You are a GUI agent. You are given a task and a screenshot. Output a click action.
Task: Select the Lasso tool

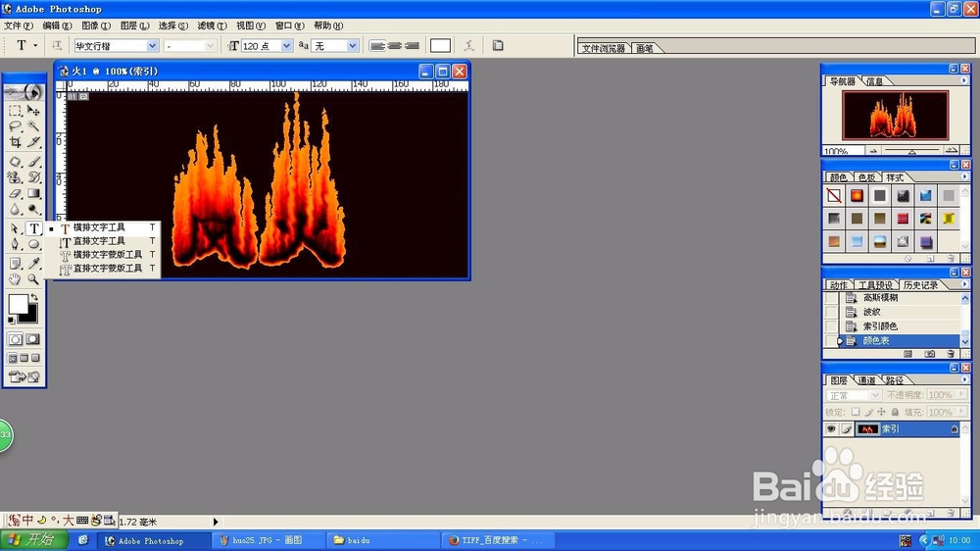click(x=16, y=126)
